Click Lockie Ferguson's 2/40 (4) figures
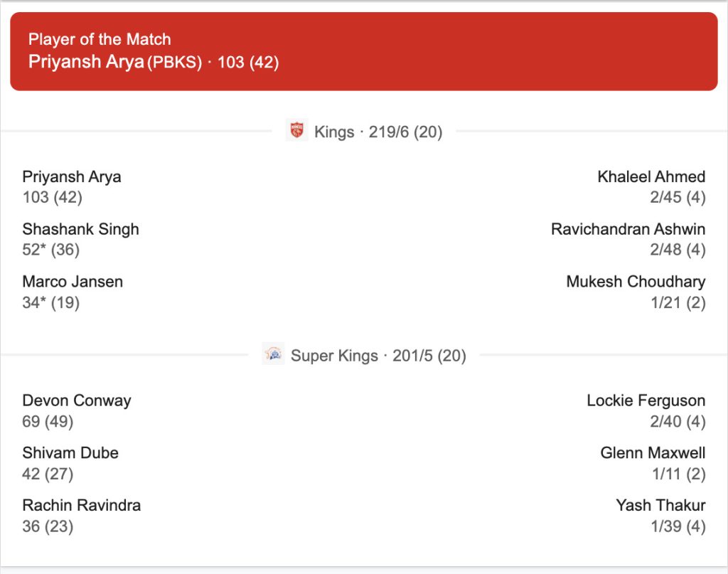The width and height of the screenshot is (728, 574). (x=678, y=422)
